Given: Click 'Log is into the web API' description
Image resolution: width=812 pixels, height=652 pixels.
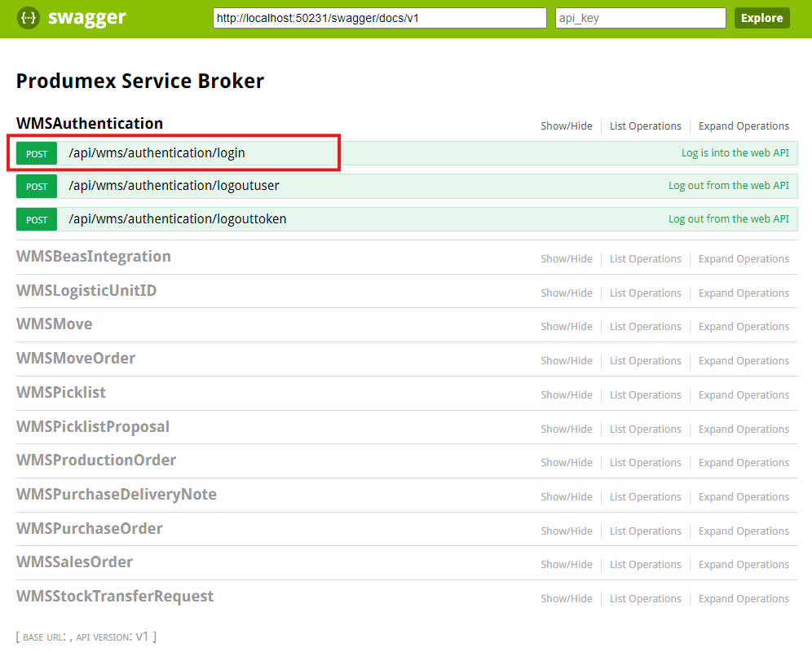Looking at the screenshot, I should click(x=735, y=153).
